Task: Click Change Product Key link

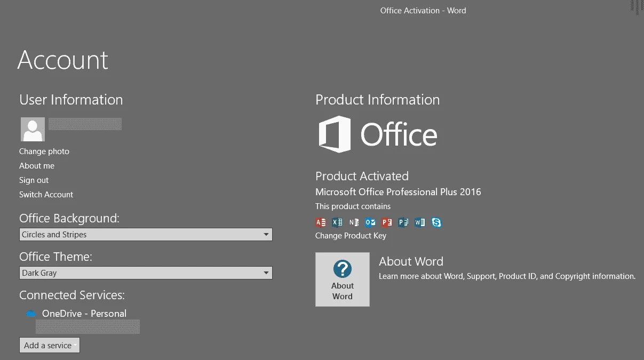Action: click(351, 236)
